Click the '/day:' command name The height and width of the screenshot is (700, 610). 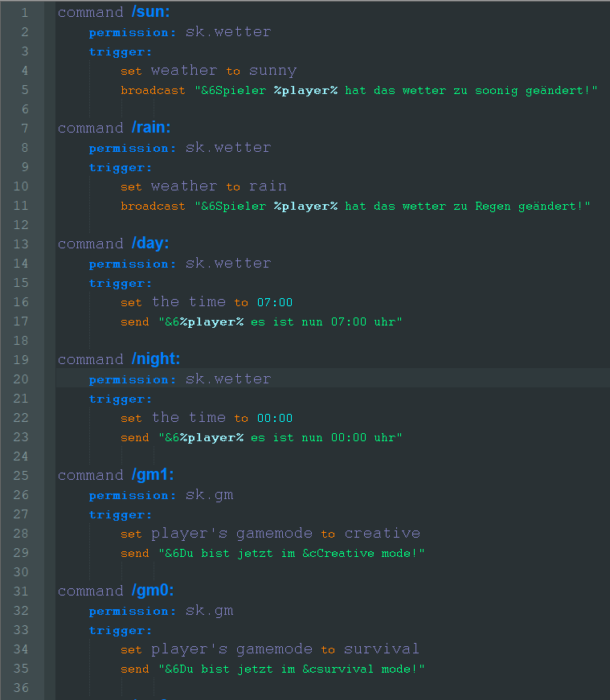[x=150, y=243]
